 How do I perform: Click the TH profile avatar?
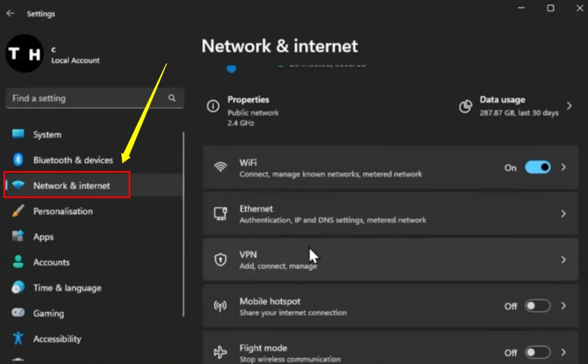[x=25, y=53]
